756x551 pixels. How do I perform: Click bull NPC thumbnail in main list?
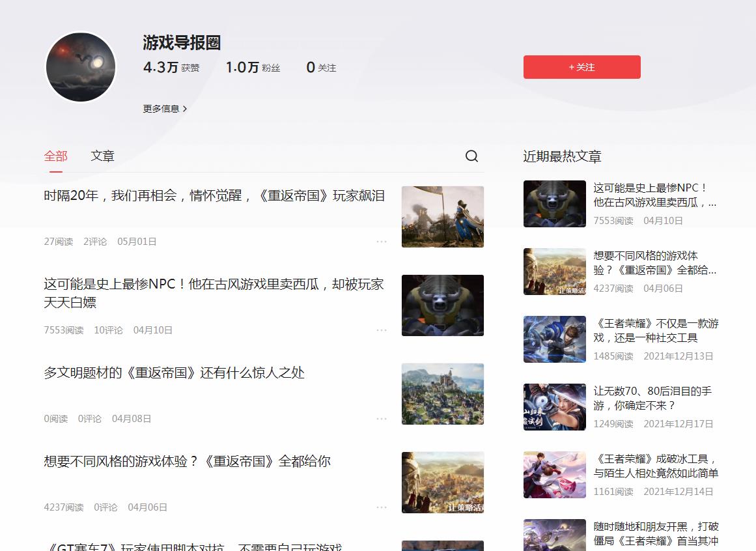tap(443, 305)
